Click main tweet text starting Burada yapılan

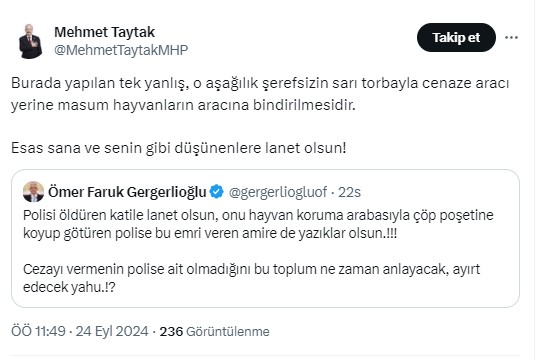click(x=260, y=94)
